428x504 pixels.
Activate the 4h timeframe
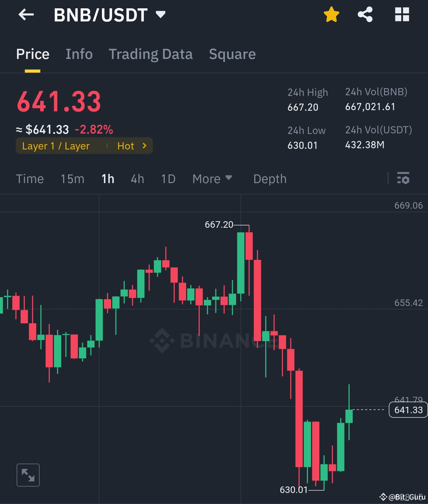point(137,179)
